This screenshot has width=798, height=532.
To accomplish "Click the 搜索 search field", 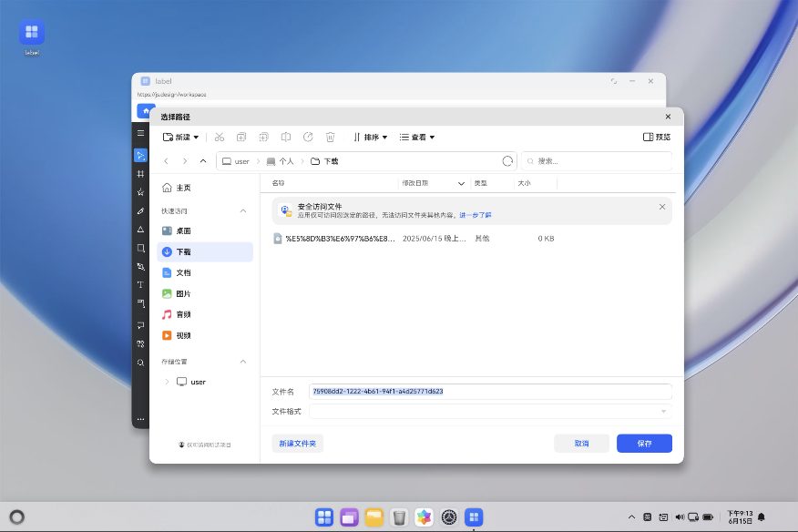I will coord(597,161).
